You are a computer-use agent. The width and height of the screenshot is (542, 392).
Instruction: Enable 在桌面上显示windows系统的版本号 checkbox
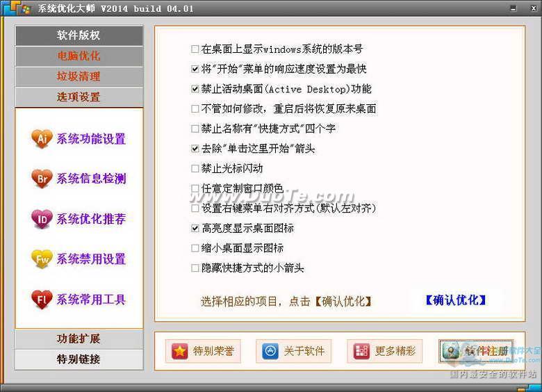195,49
